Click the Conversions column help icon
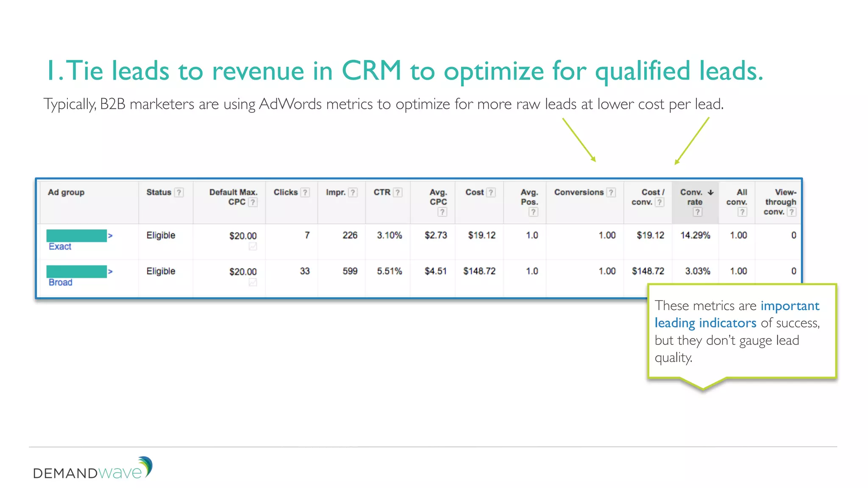Viewport: 868px width, 488px height. click(611, 192)
